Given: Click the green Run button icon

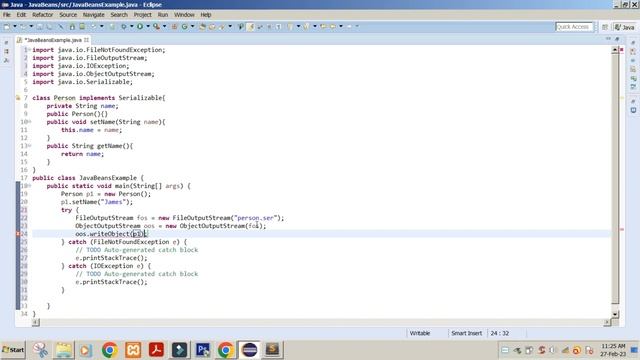Looking at the screenshot, I should coord(140,27).
